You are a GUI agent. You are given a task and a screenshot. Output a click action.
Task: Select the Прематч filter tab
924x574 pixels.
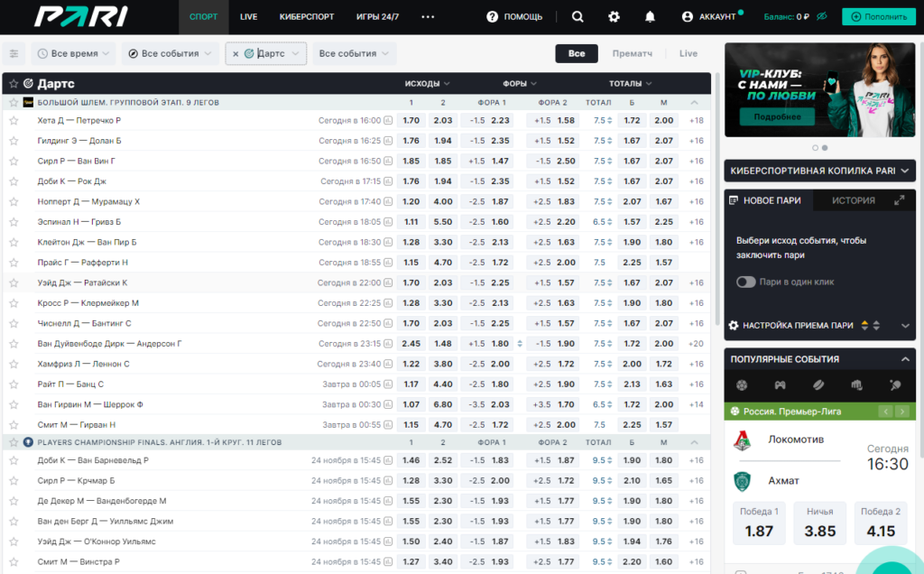click(x=632, y=53)
